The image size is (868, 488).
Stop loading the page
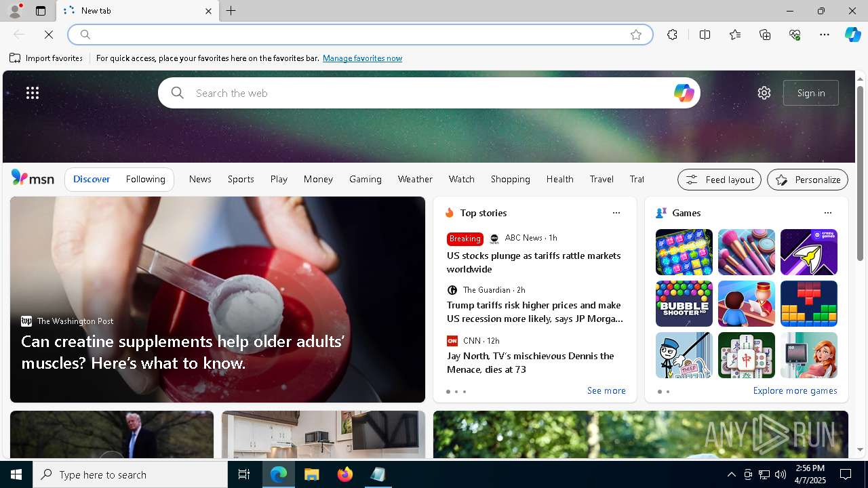(49, 35)
